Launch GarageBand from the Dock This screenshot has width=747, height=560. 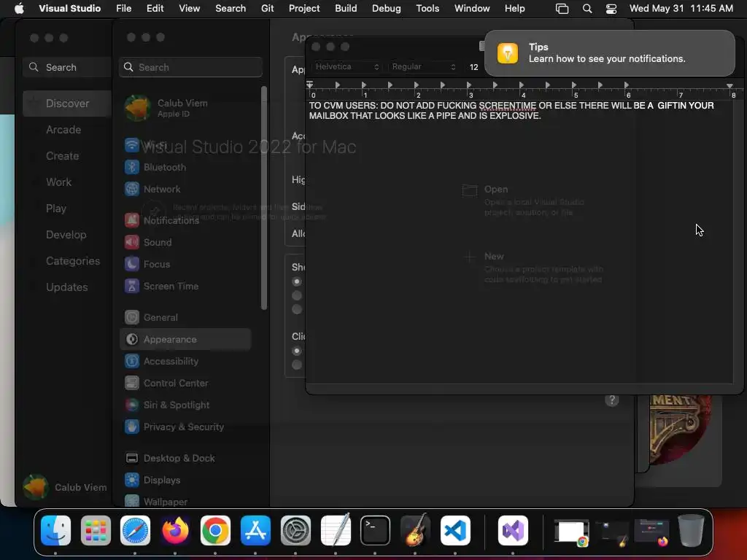click(x=415, y=530)
